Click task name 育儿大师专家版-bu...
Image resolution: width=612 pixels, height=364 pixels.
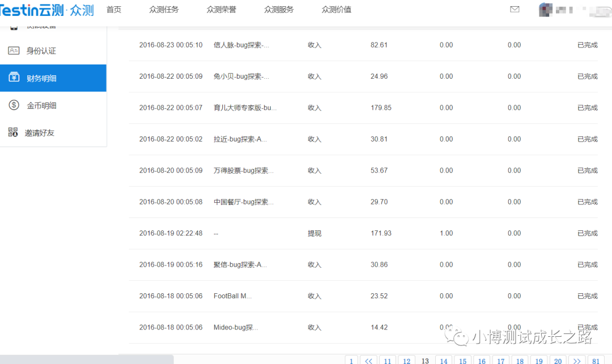click(x=245, y=108)
